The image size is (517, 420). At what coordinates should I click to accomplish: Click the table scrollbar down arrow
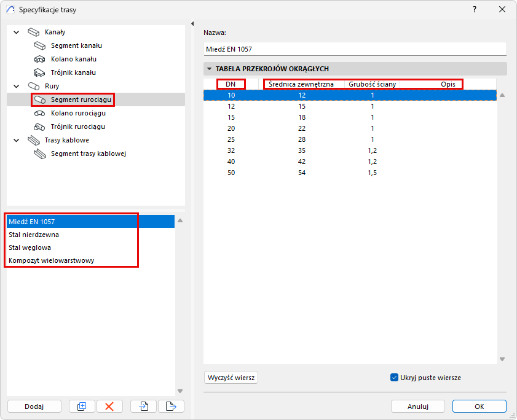[x=502, y=359]
